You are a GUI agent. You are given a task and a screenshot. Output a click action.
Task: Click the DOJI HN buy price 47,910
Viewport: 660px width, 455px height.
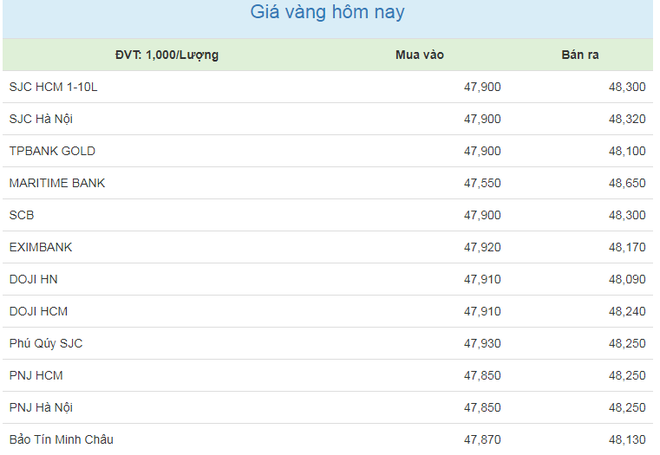pos(482,279)
